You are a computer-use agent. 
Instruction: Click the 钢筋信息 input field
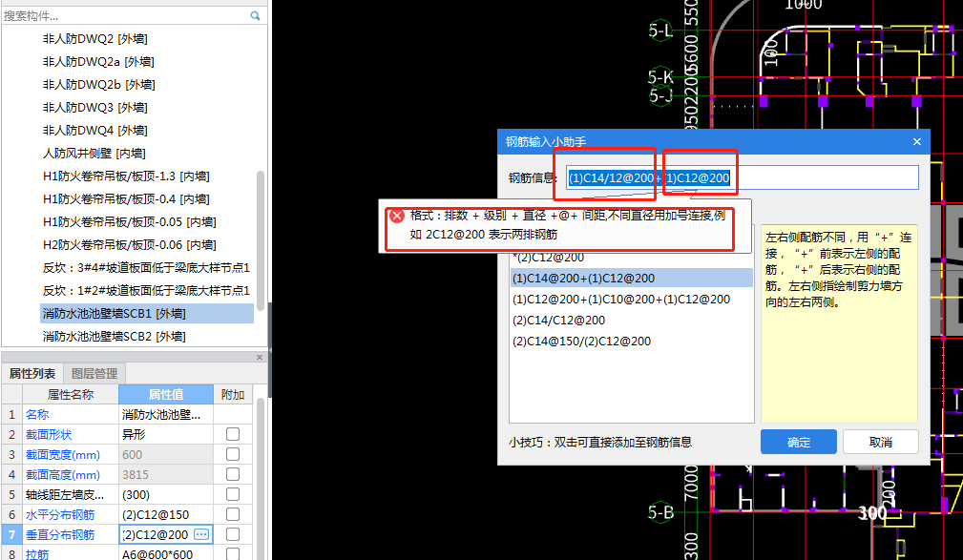tap(742, 178)
